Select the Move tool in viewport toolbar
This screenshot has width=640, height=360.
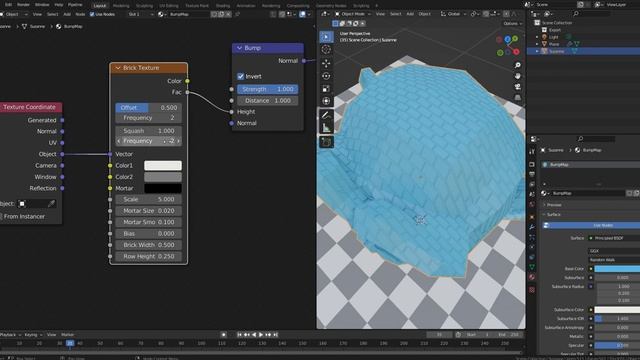click(x=326, y=63)
